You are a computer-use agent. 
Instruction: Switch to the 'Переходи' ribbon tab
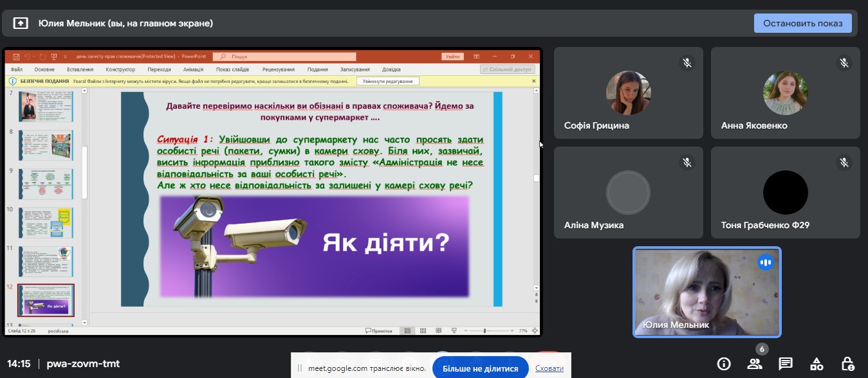tap(159, 69)
